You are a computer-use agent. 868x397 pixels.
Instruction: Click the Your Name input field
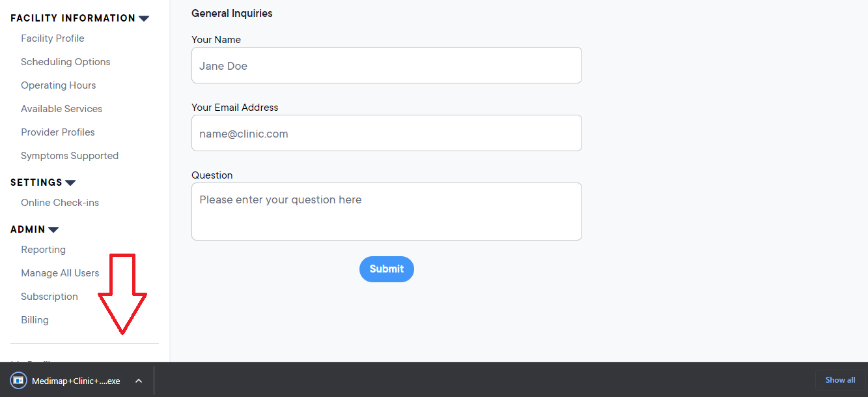pyautogui.click(x=386, y=65)
